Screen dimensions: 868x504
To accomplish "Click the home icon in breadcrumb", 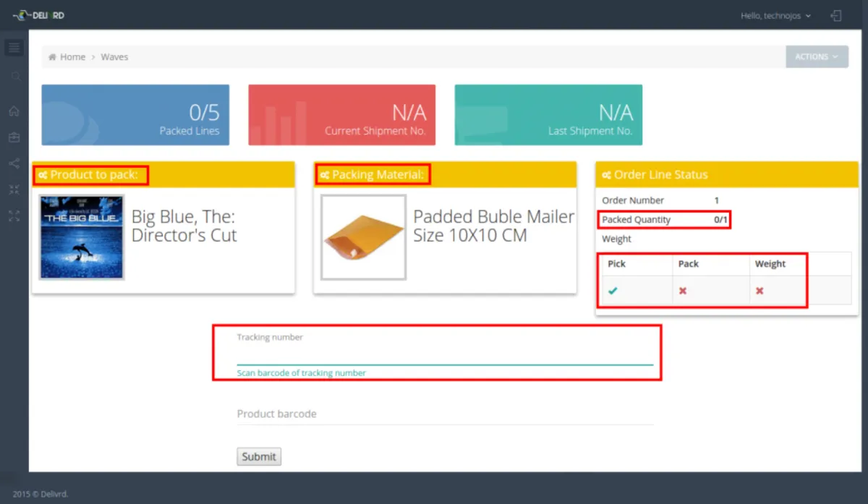I will (52, 57).
